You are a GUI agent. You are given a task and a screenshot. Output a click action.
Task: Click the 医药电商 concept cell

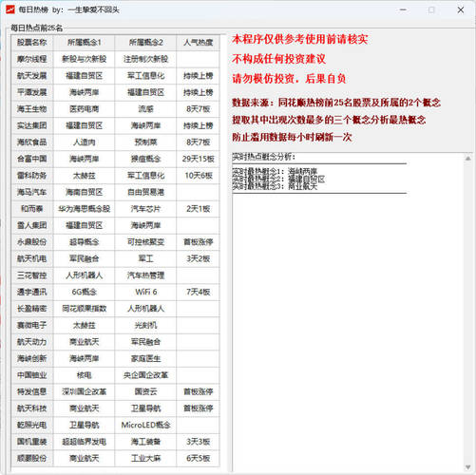[x=84, y=109]
